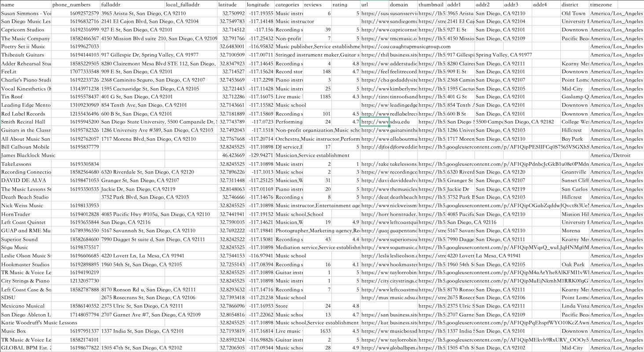644x352 pixels.
Task: Select the reviews cell showing 1185
Action: pos(317,96)
